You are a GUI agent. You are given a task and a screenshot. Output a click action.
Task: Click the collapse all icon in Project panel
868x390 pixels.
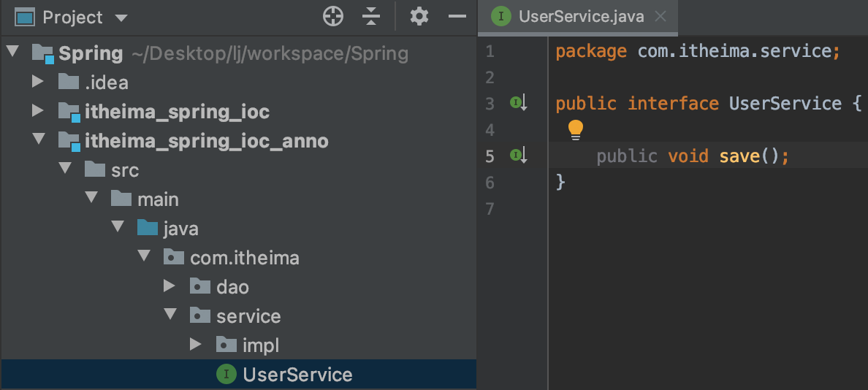371,17
